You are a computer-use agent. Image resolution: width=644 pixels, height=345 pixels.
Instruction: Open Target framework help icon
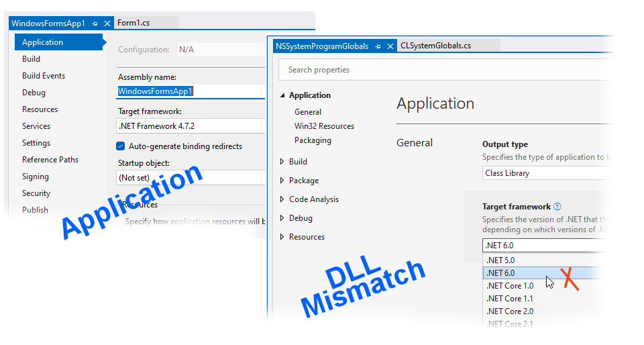tap(557, 207)
